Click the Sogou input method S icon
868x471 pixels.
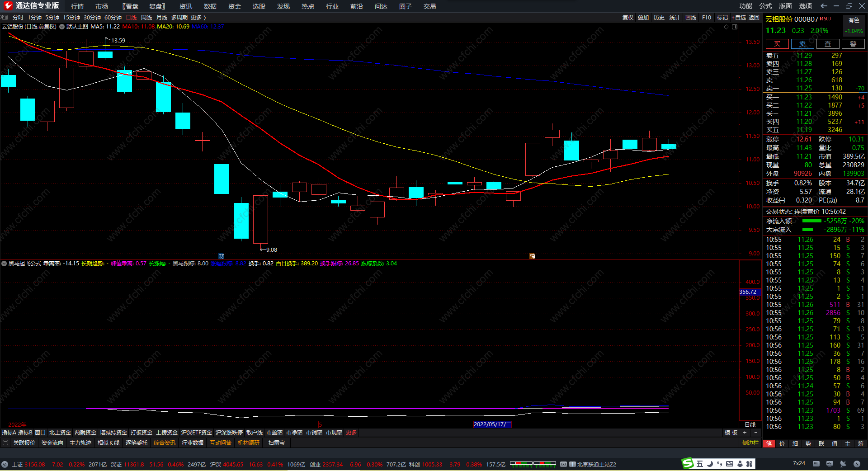688,464
